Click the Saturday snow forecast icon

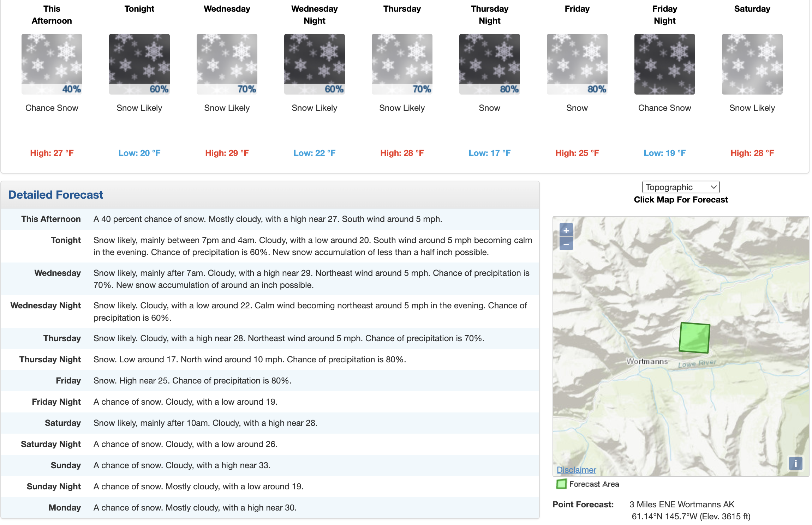click(752, 64)
